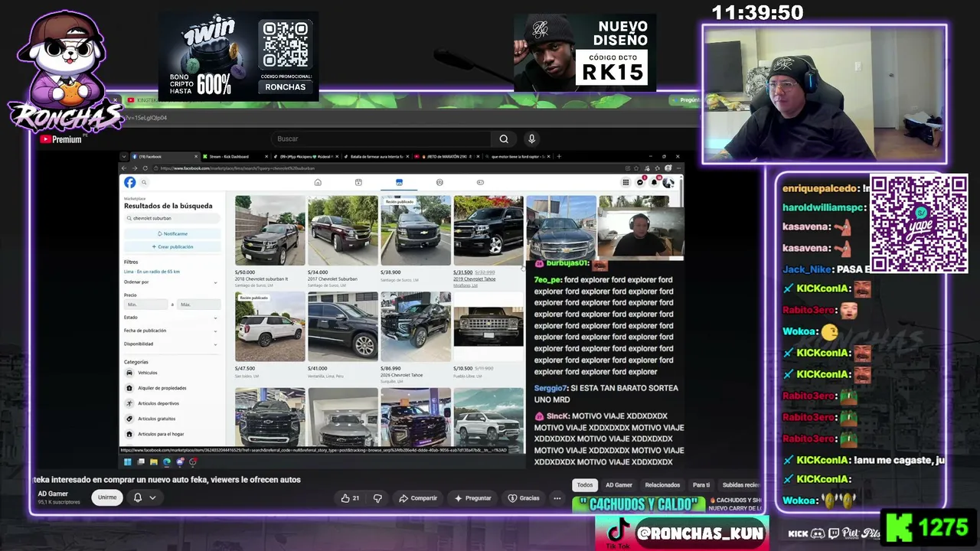Open the S/34.000 2017 Chevrolet Suburban listing photo
Viewport: 980px width, 551px height.
click(343, 230)
